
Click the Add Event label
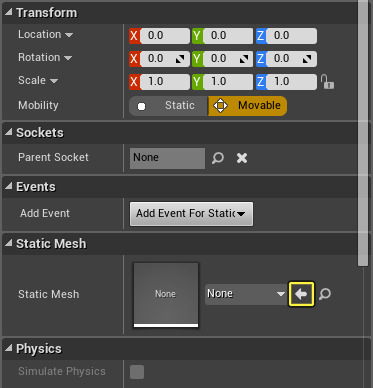point(45,213)
